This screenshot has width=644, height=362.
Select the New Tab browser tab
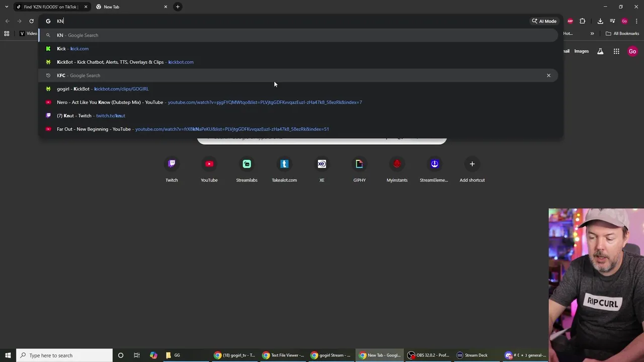coord(132,7)
